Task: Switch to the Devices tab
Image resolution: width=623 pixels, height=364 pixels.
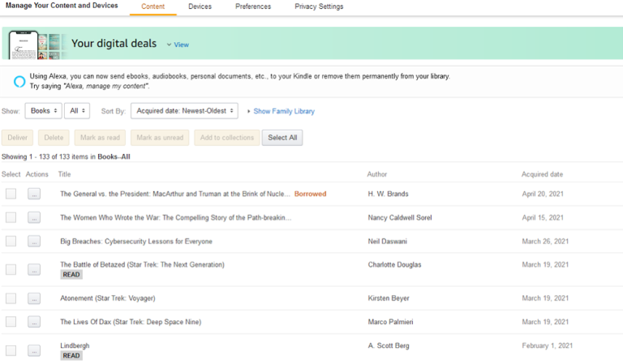Action: (200, 6)
